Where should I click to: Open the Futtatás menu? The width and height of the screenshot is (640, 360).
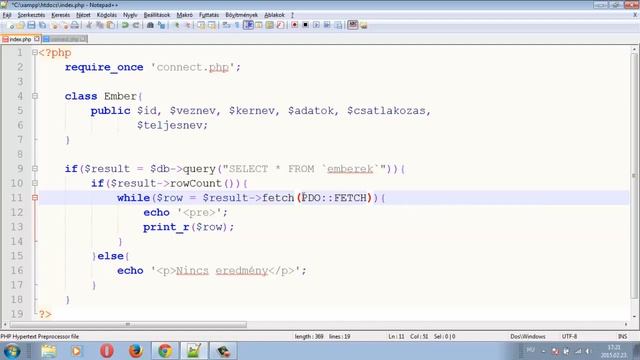pyautogui.click(x=209, y=15)
